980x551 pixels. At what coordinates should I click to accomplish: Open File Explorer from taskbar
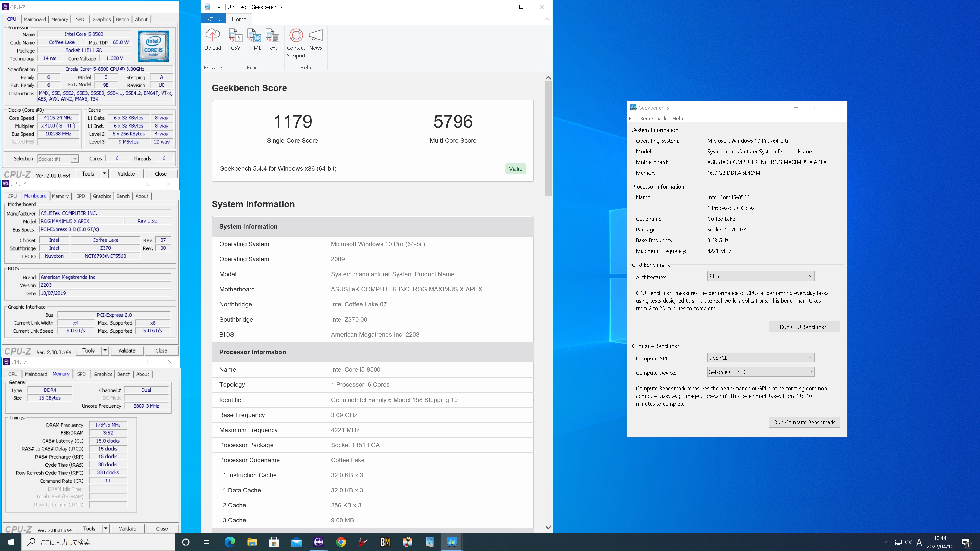click(x=252, y=542)
